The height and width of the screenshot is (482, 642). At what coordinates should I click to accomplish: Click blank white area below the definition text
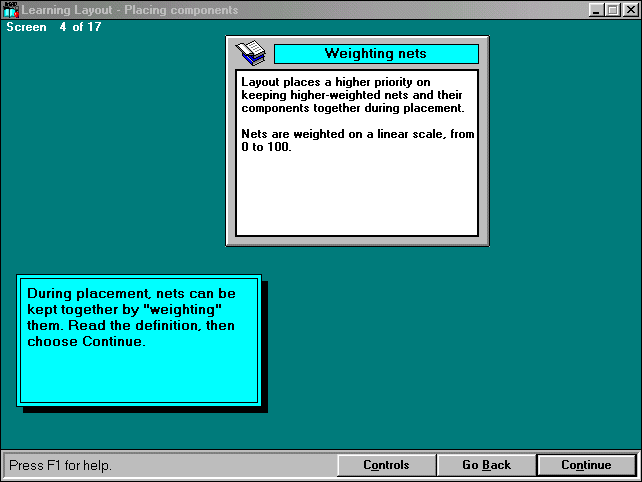coord(357,195)
